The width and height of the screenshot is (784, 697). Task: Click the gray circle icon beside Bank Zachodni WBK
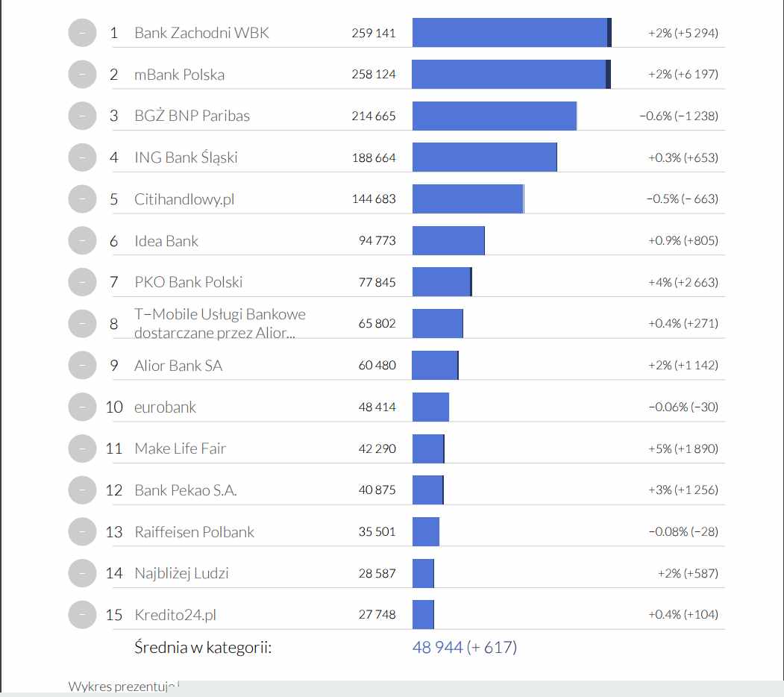coord(82,33)
